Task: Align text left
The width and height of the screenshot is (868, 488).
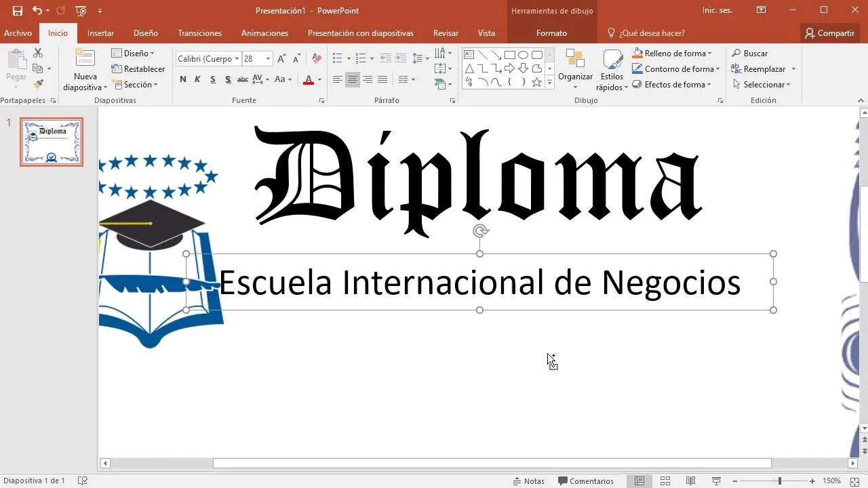Action: tap(338, 79)
